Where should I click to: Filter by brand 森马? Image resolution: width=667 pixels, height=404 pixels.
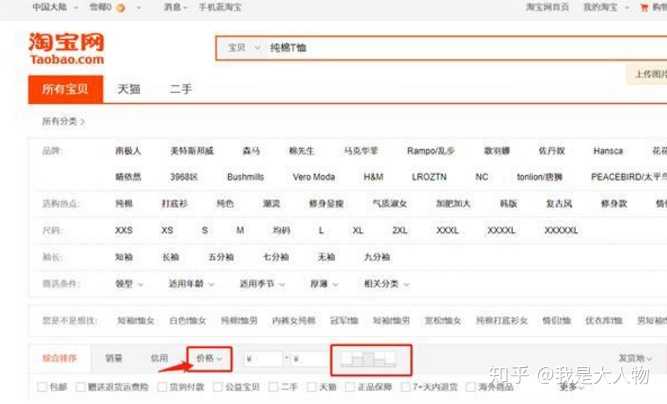tap(251, 151)
